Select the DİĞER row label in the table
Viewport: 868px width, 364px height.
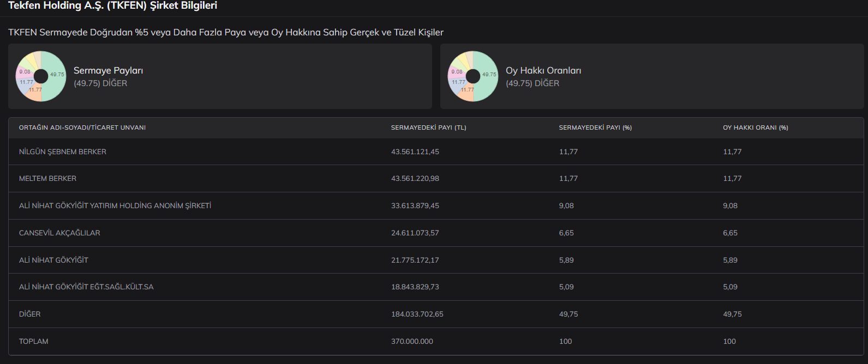[x=30, y=314]
